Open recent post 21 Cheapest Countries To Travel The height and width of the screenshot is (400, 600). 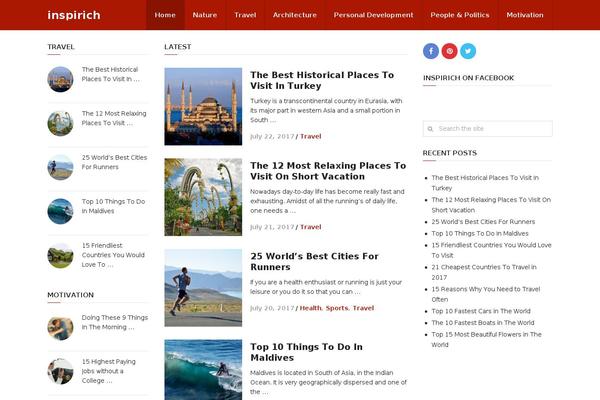pos(484,272)
